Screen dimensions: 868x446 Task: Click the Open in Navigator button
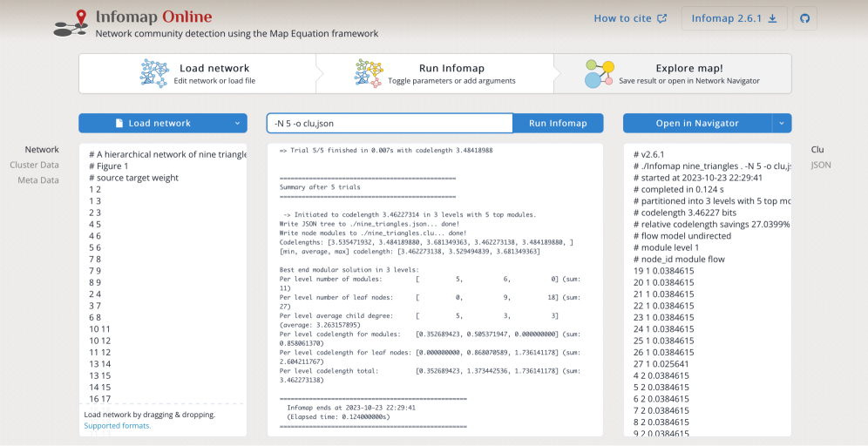(697, 124)
